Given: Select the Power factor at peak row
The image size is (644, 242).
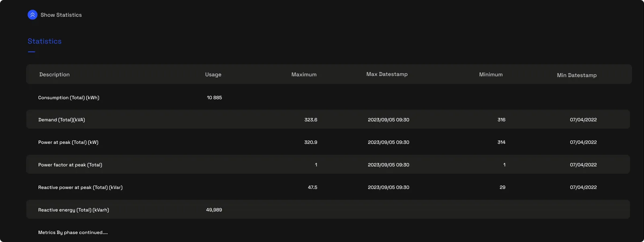Looking at the screenshot, I should (x=328, y=164).
